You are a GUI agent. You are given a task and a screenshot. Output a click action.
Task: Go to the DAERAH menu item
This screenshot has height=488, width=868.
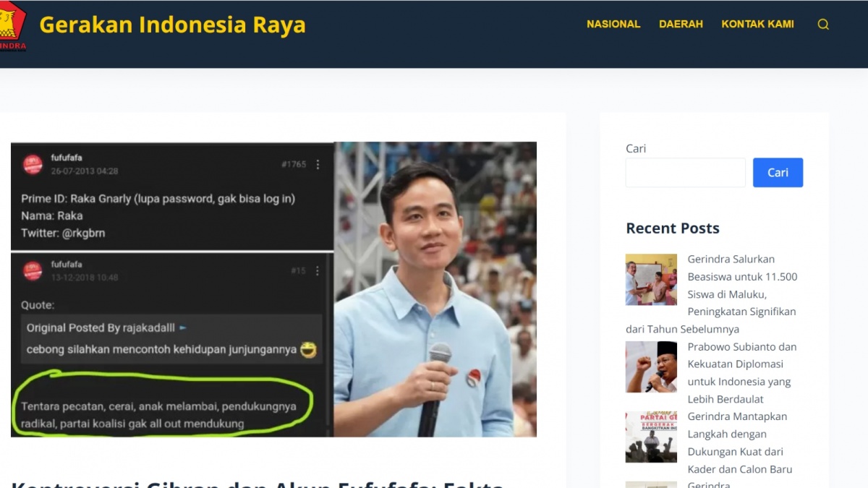[x=681, y=24]
